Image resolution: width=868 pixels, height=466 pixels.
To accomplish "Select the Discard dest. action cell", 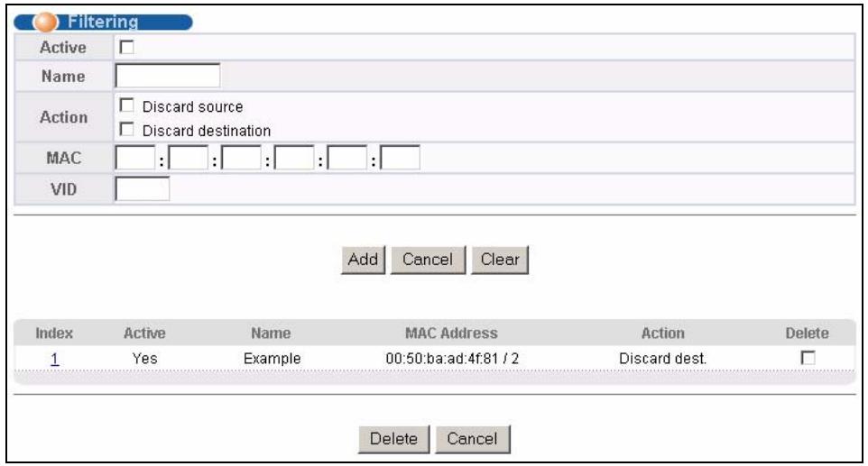I will (662, 359).
